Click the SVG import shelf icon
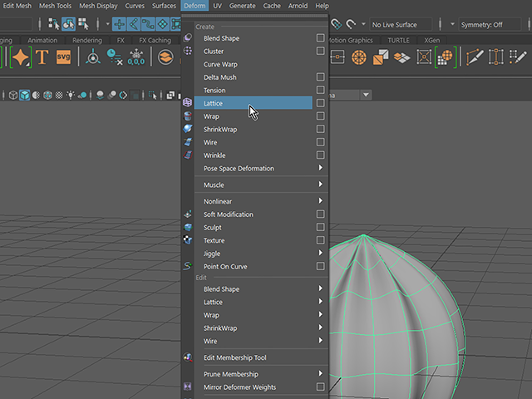Screen dimensions: 532x399 tap(63, 57)
